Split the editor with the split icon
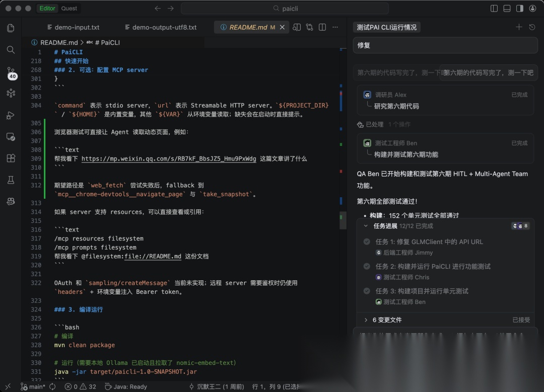Viewport: 544px width, 392px height. pos(322,27)
